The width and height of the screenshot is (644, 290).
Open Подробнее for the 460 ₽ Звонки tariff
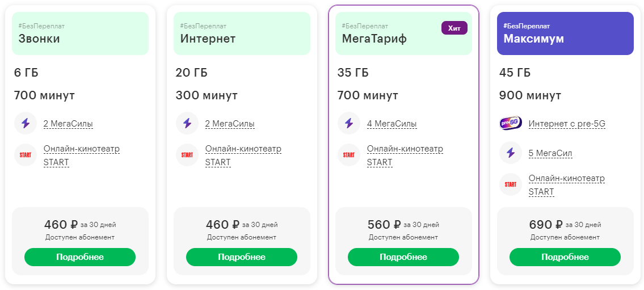point(80,257)
